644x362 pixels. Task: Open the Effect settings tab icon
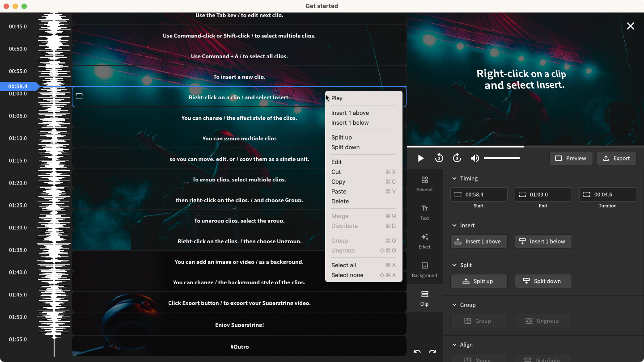(424, 240)
